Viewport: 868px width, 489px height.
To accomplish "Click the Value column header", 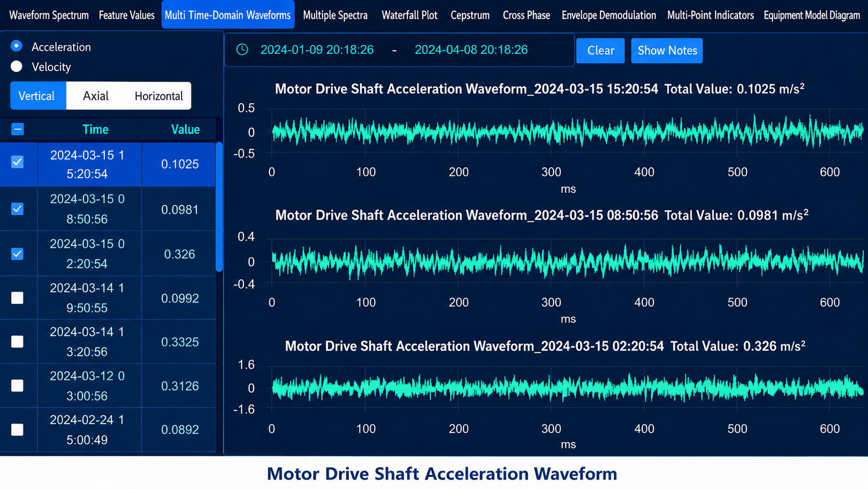I will point(185,129).
